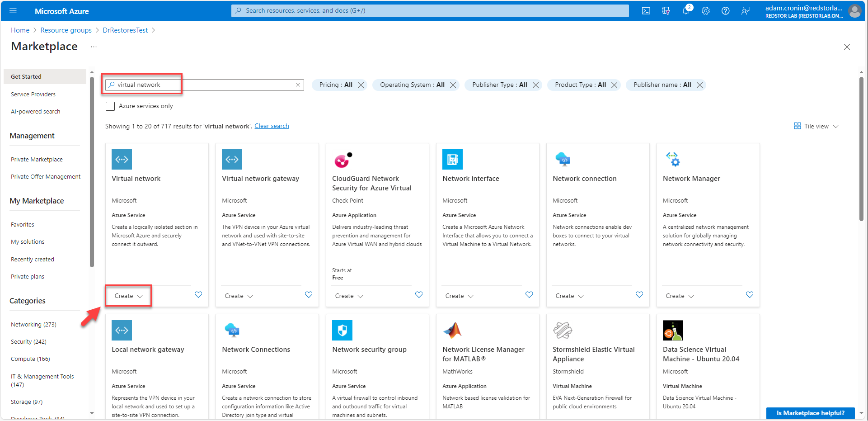Open the Feedback icon in the header

pyautogui.click(x=746, y=11)
